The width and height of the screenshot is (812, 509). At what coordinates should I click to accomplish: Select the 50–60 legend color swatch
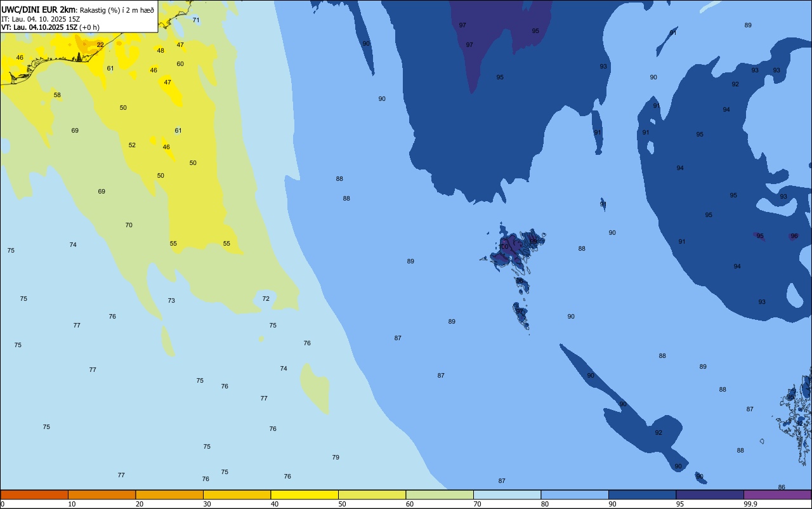[372, 494]
